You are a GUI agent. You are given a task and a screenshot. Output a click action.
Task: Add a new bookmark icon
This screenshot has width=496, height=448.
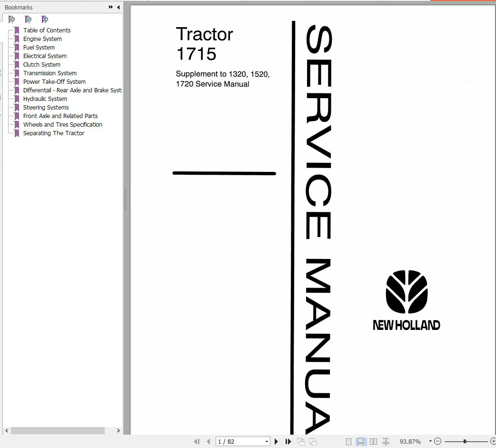tap(28, 20)
